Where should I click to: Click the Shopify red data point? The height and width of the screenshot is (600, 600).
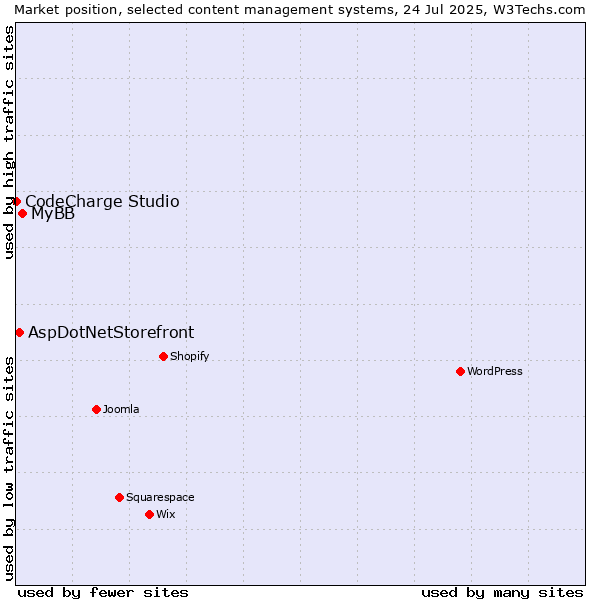[163, 357]
